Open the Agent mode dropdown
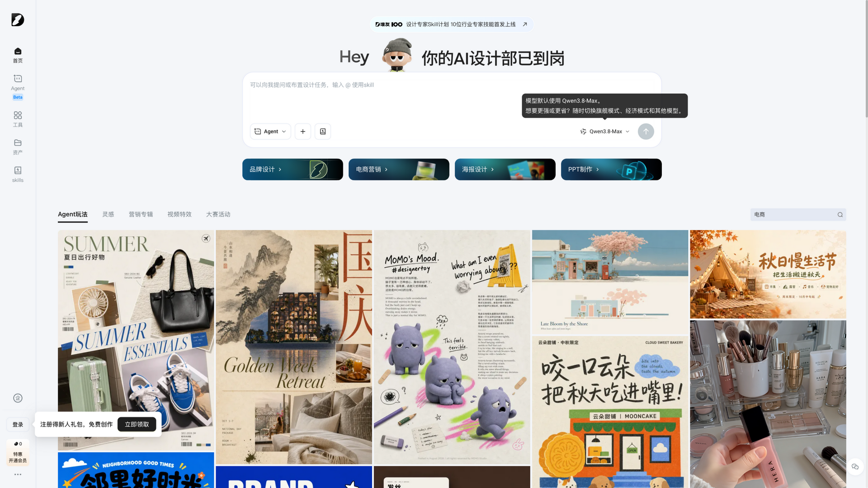 click(x=270, y=131)
